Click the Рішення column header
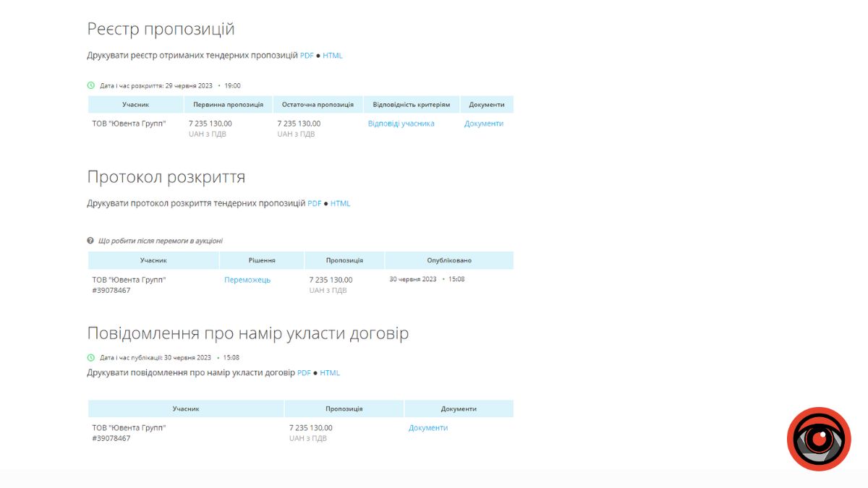Viewport: 868px width, 488px height. [x=261, y=260]
